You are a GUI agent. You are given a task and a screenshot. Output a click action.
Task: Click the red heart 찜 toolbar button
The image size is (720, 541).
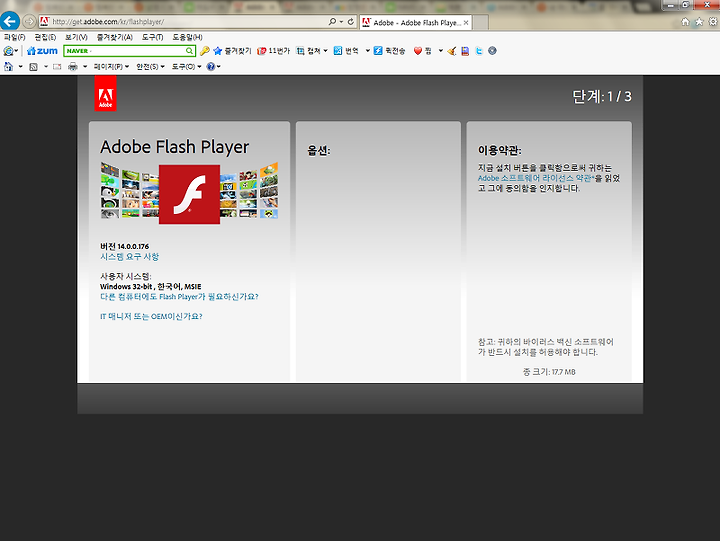(x=422, y=51)
